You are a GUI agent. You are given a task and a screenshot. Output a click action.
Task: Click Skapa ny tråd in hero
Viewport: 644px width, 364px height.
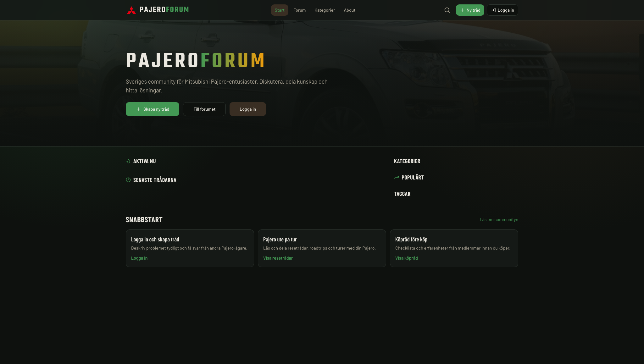[153, 109]
